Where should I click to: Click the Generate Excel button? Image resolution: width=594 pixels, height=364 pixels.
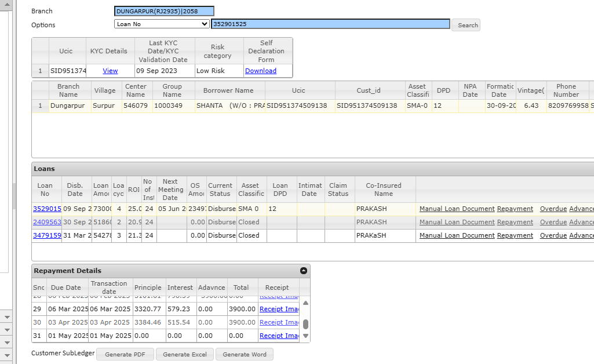185,354
